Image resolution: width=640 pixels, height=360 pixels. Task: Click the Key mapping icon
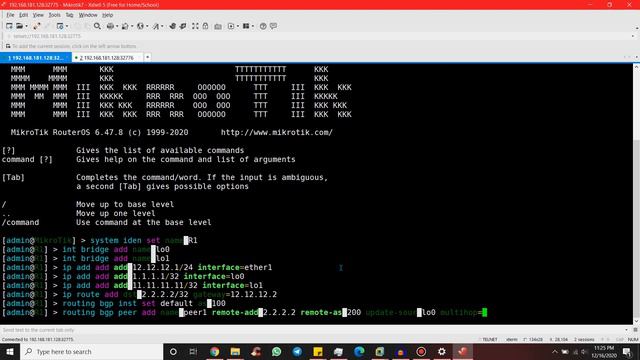pyautogui.click(x=218, y=26)
